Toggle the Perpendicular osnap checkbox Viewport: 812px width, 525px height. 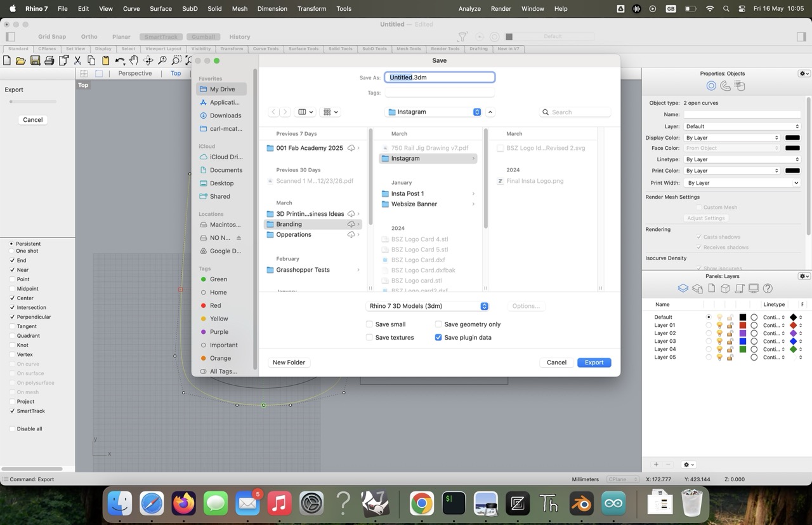(x=12, y=317)
